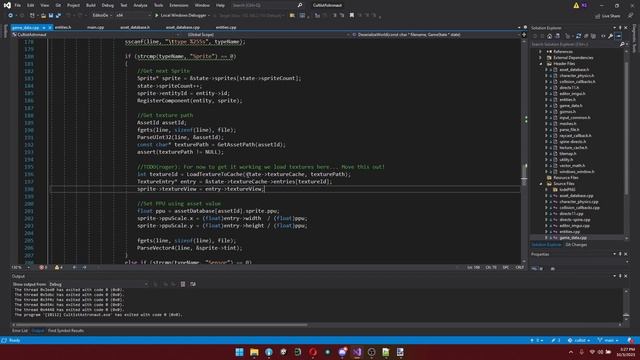The height and width of the screenshot is (360, 640).
Task: Expand the asset_database.h tree node
Action: click(546, 70)
